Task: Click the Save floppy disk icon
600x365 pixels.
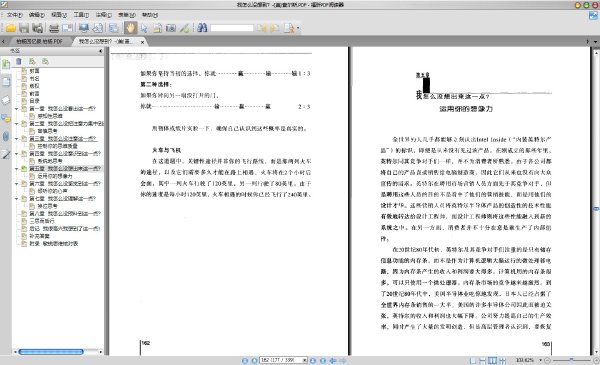Action: (x=24, y=28)
